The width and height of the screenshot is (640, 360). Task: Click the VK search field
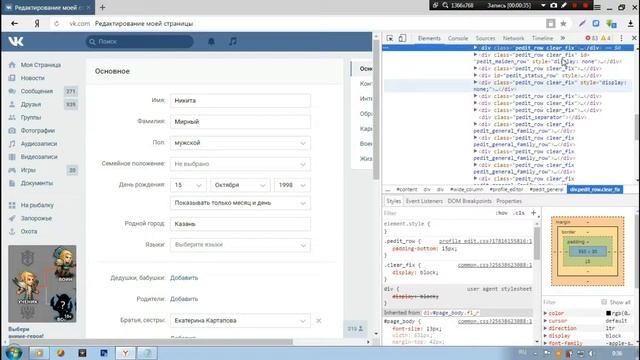[x=140, y=41]
